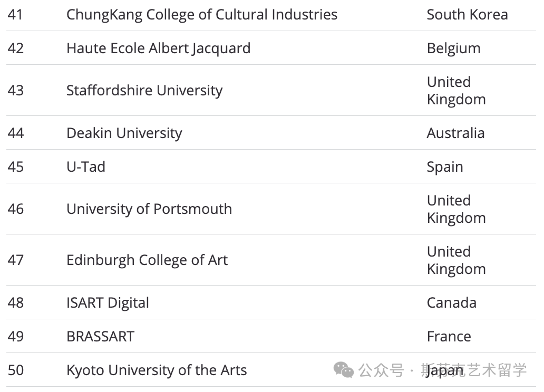Select Canada next to ISART Digital
Viewport: 544px width, 392px height.
click(452, 303)
